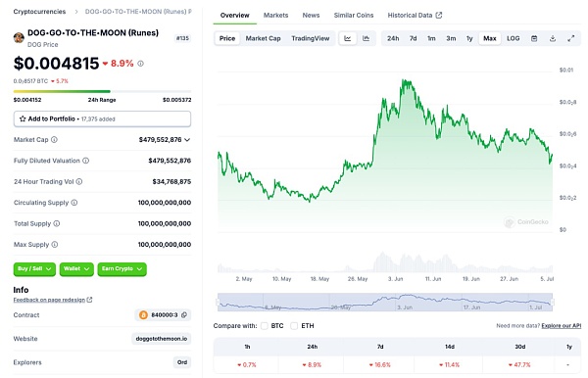Open the Similar Coins tab
The image size is (588, 378).
(354, 16)
